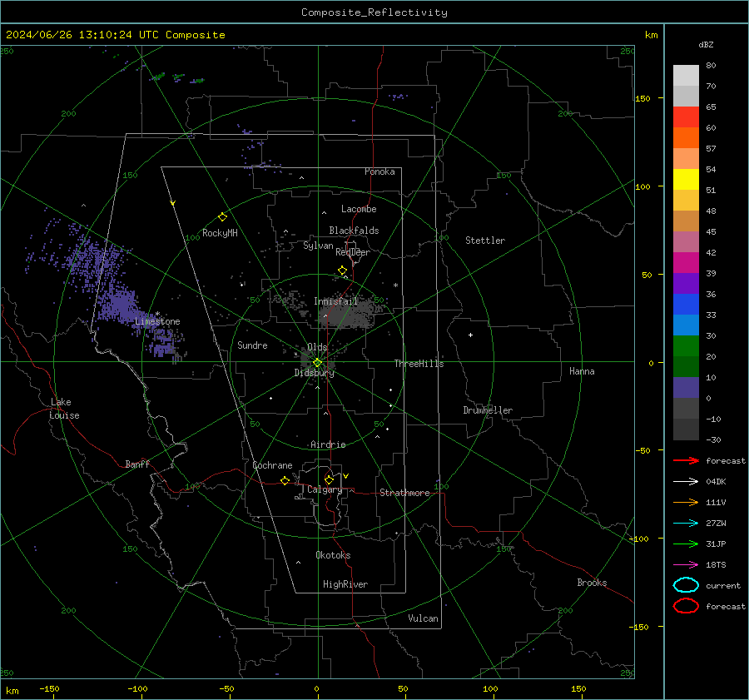The width and height of the screenshot is (749, 700).
Task: Click the Vulcan town label
Action: tap(423, 618)
